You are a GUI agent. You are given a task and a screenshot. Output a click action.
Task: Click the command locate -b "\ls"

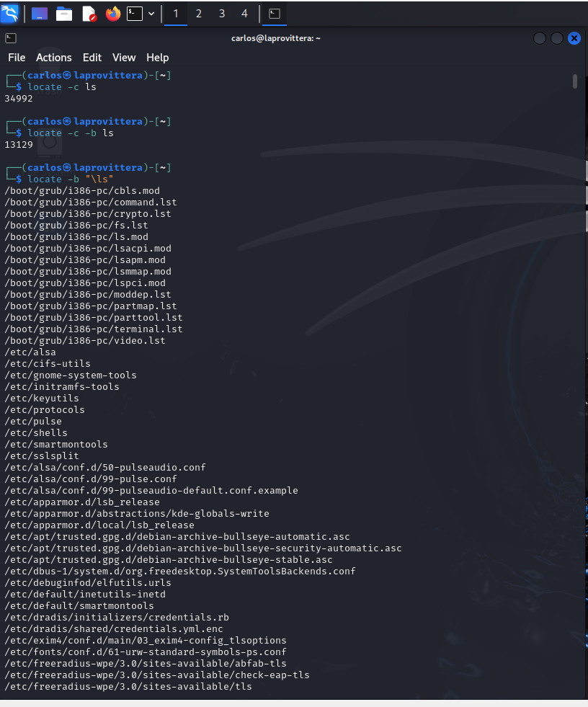pos(71,179)
